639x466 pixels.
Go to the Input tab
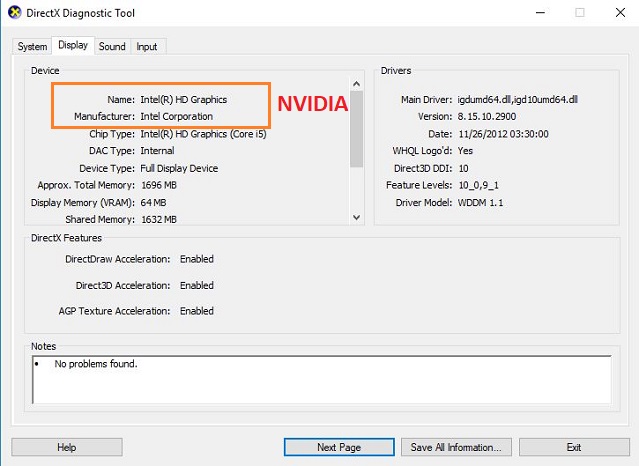click(x=147, y=46)
